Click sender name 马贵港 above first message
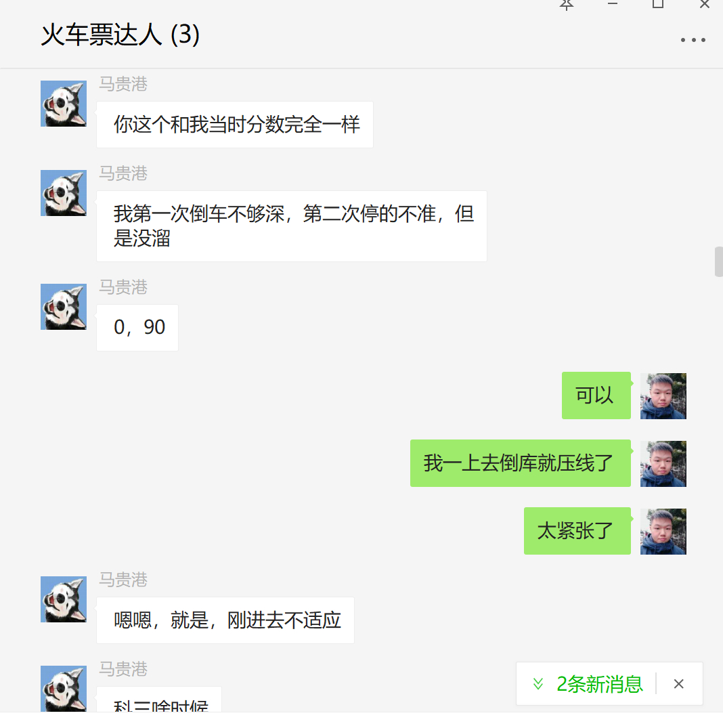This screenshot has width=723, height=728. (123, 85)
